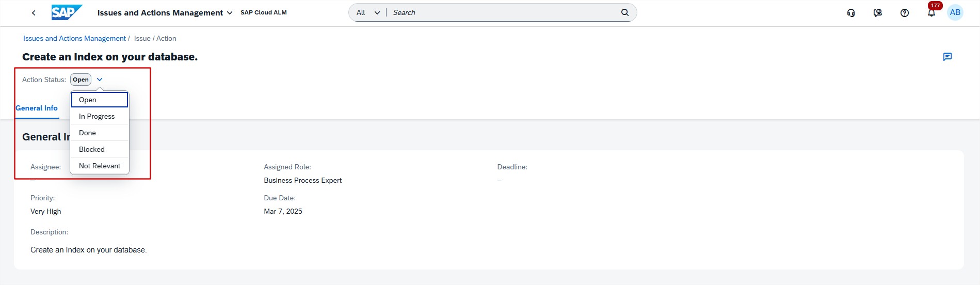Collapse the Action Status dropdown chevron
The image size is (980, 285).
point(100,80)
